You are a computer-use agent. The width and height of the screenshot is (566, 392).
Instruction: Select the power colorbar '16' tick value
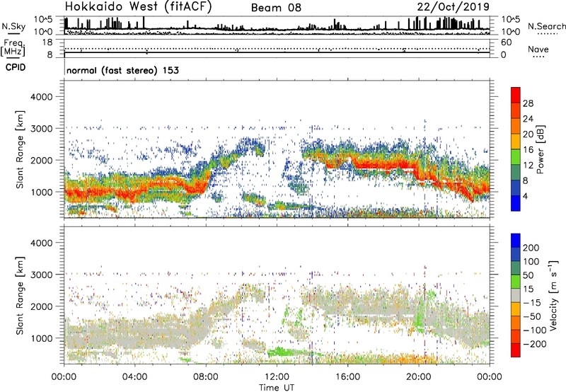[x=528, y=150]
